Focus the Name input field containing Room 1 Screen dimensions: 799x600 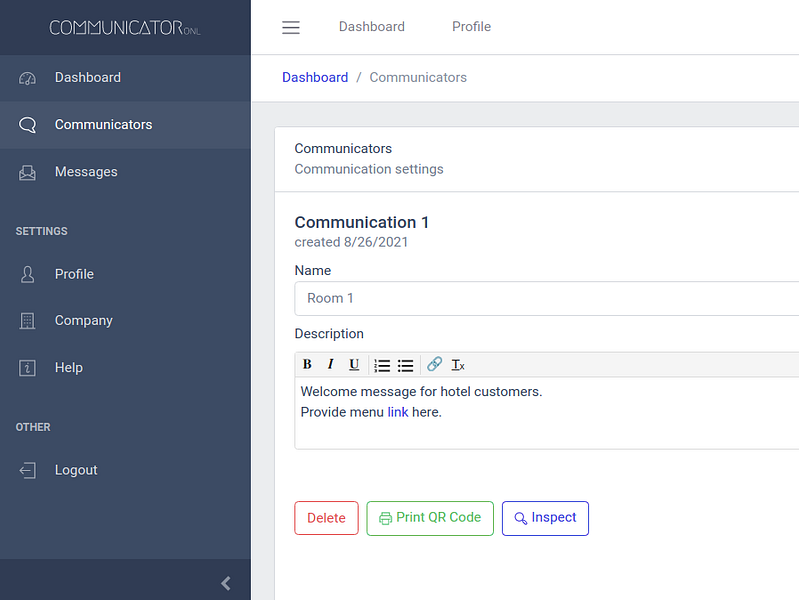pyautogui.click(x=547, y=298)
